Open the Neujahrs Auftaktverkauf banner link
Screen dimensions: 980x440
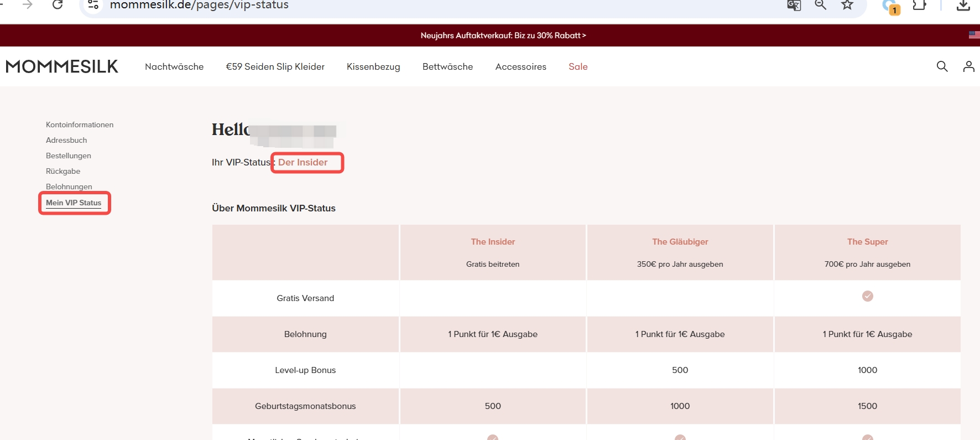tap(503, 35)
